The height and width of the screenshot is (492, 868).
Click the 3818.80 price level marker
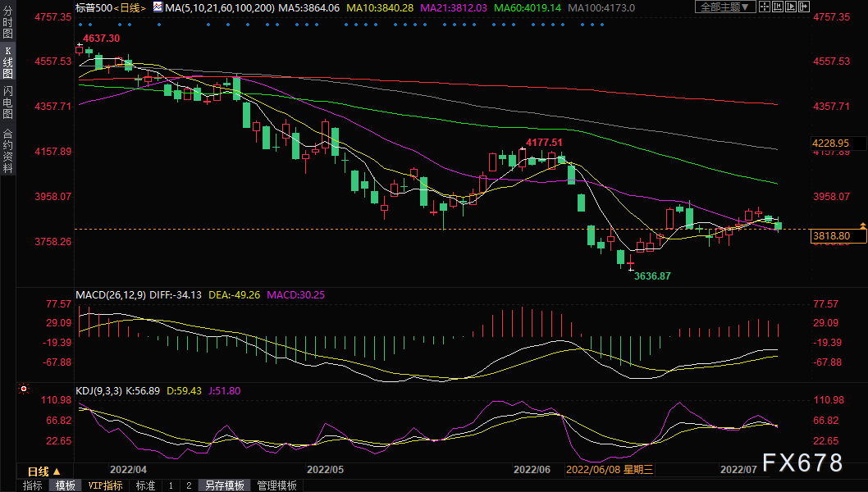(x=838, y=236)
